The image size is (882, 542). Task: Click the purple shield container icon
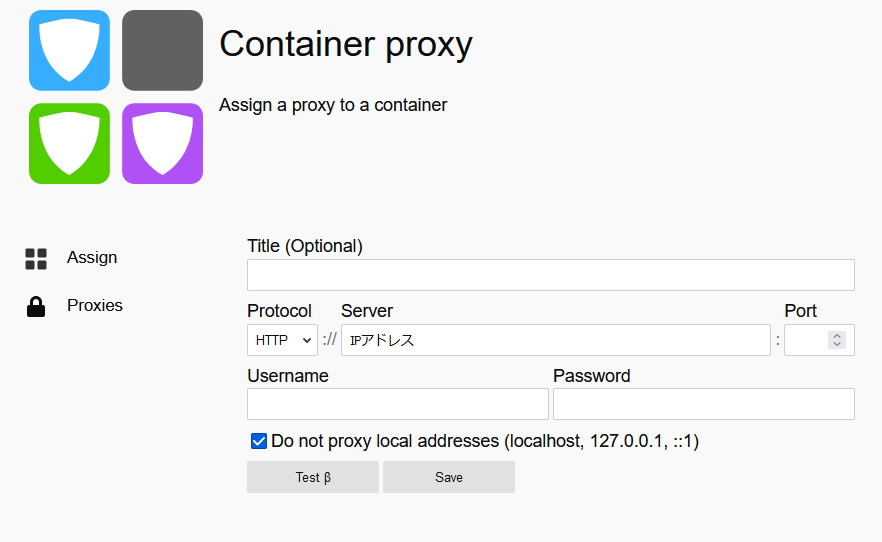point(163,143)
